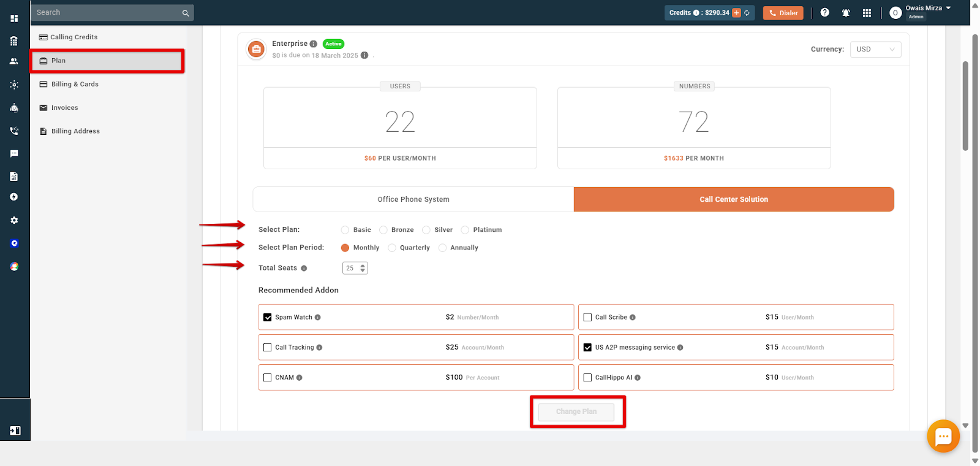The height and width of the screenshot is (466, 980).
Task: Uncheck the Spam Watch addon
Action: 268,318
